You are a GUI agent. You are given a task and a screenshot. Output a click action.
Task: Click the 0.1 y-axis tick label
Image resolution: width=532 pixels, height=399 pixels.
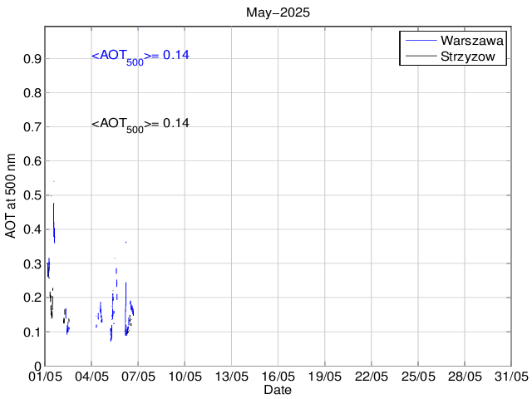[32, 332]
